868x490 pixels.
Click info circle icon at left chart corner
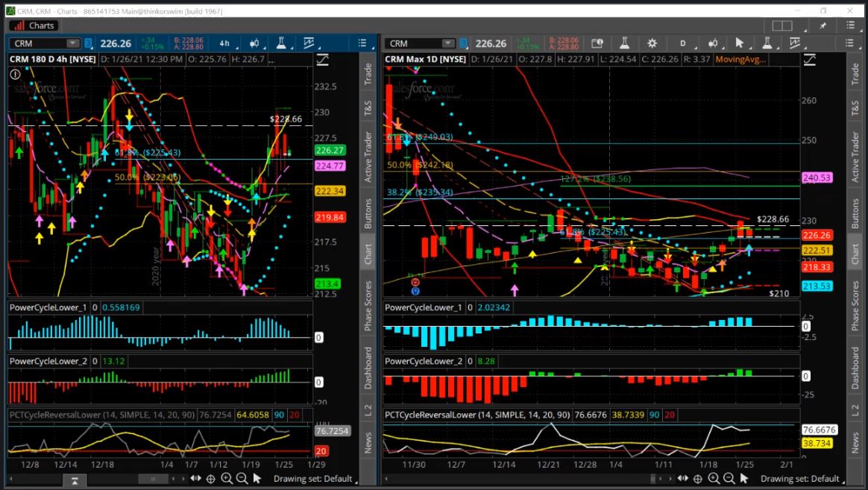15,74
